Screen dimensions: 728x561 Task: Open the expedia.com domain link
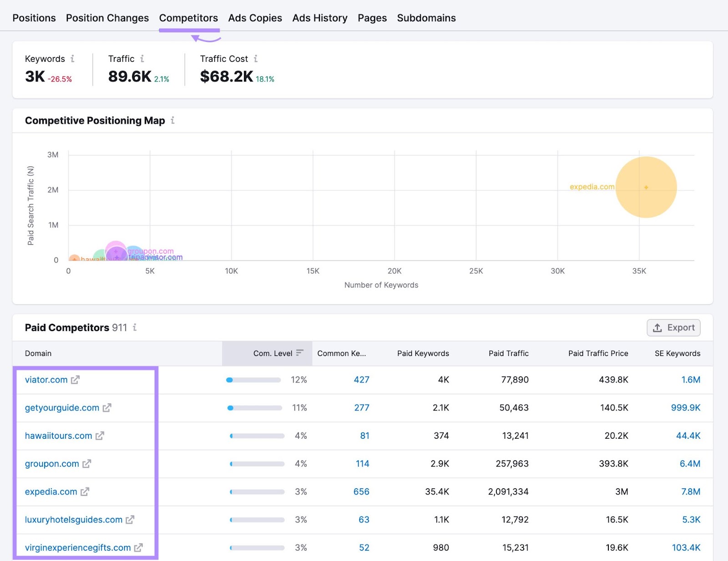51,492
